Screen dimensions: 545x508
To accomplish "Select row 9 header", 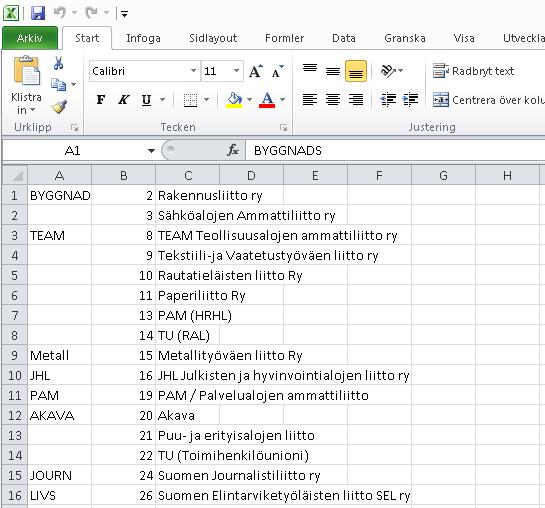I will pos(15,355).
